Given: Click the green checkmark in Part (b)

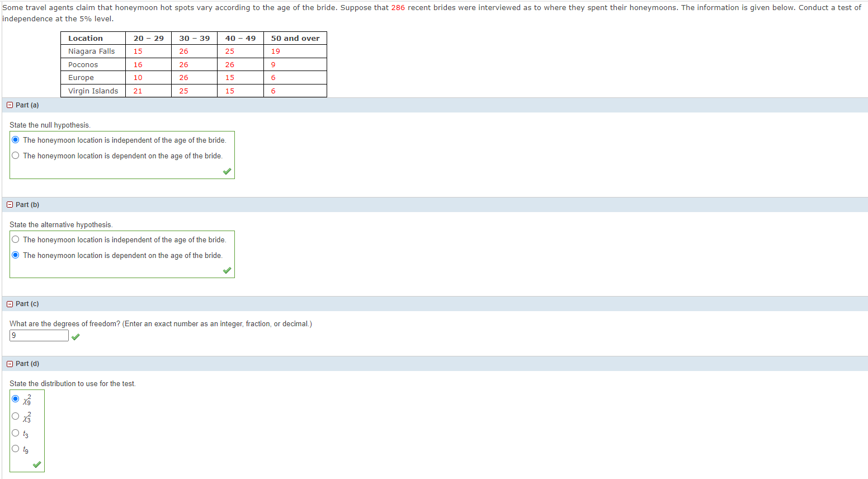Looking at the screenshot, I should 227,270.
